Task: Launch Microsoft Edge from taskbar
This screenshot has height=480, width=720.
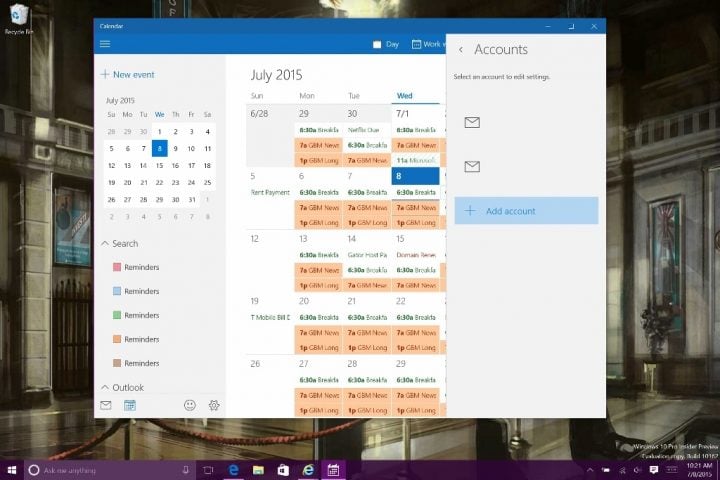Action: (x=234, y=470)
